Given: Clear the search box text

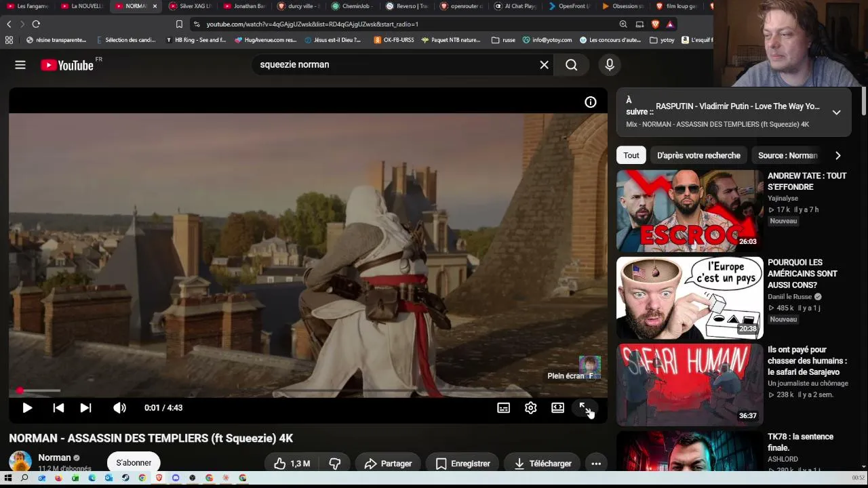Looking at the screenshot, I should (544, 65).
